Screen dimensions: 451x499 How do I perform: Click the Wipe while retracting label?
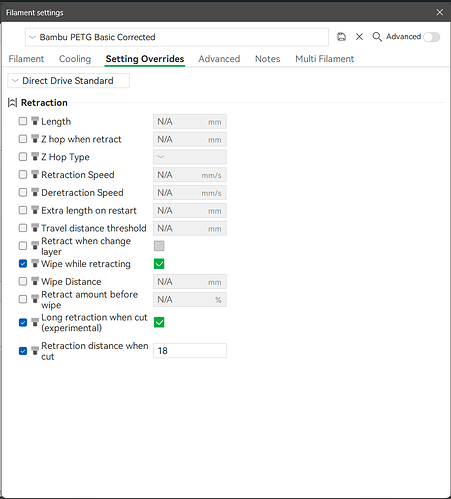tap(86, 264)
